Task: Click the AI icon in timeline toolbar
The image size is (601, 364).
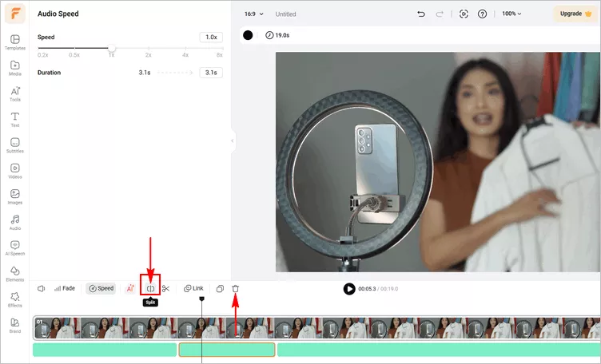Action: click(x=130, y=289)
